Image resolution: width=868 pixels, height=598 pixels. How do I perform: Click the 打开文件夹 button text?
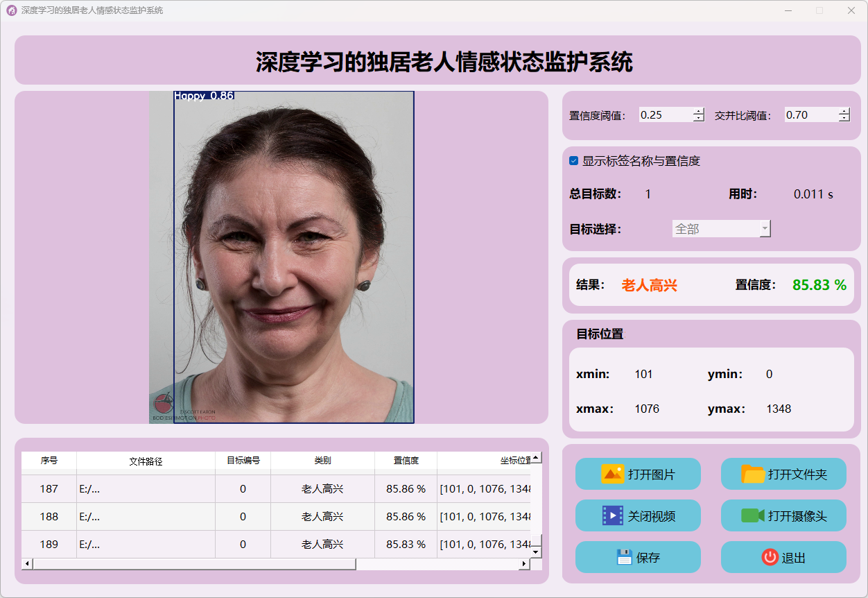pyautogui.click(x=797, y=475)
